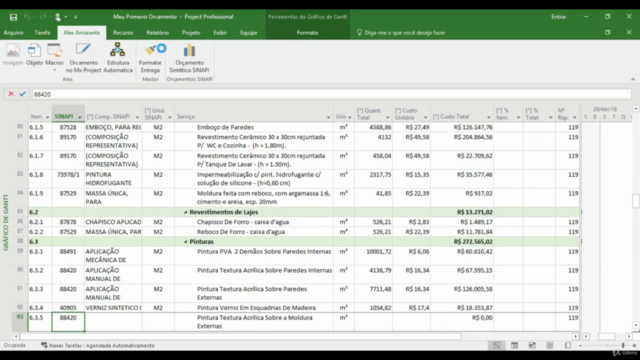Switch to Report view icon in status bar
This screenshot has width=640, height=360.
[567, 345]
